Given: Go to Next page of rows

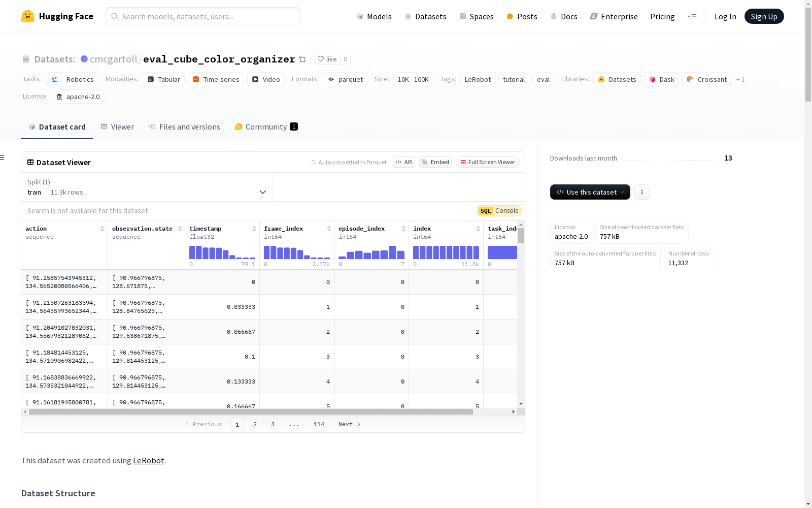Looking at the screenshot, I should pyautogui.click(x=350, y=424).
